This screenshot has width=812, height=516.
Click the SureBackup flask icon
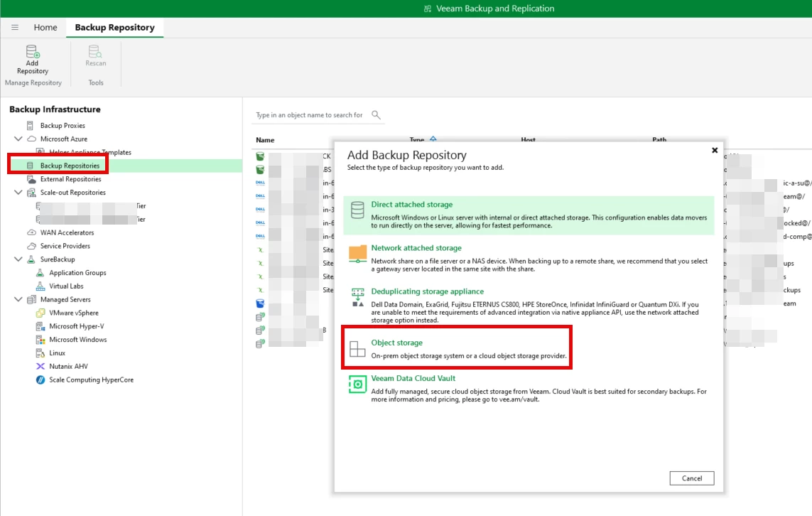pos(31,259)
